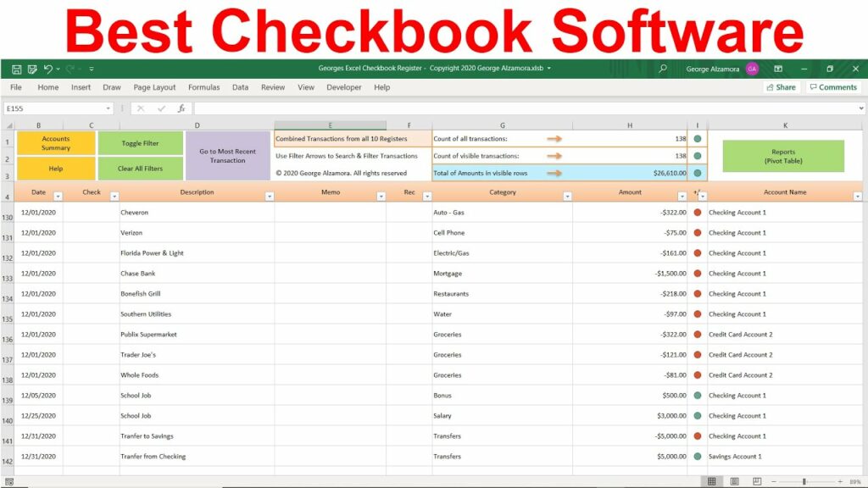
Task: Select column G header
Action: click(502, 125)
